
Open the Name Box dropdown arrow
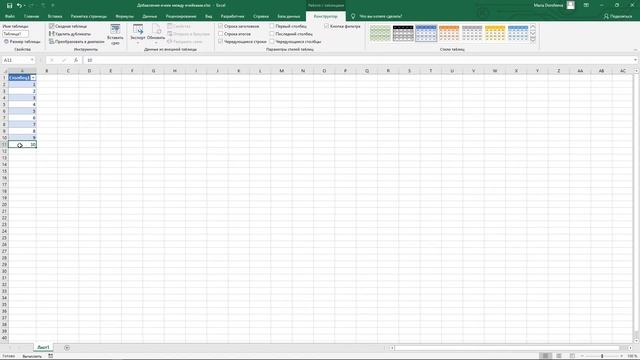32,60
